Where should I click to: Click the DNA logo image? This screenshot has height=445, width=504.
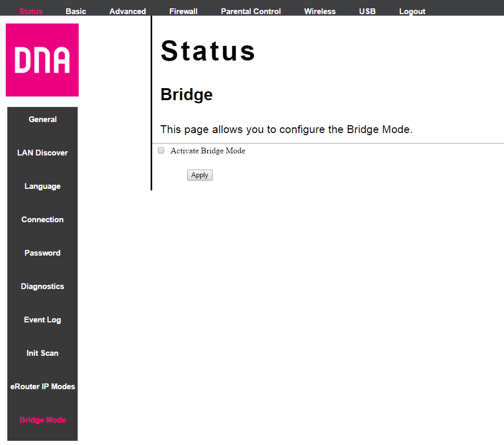click(42, 60)
